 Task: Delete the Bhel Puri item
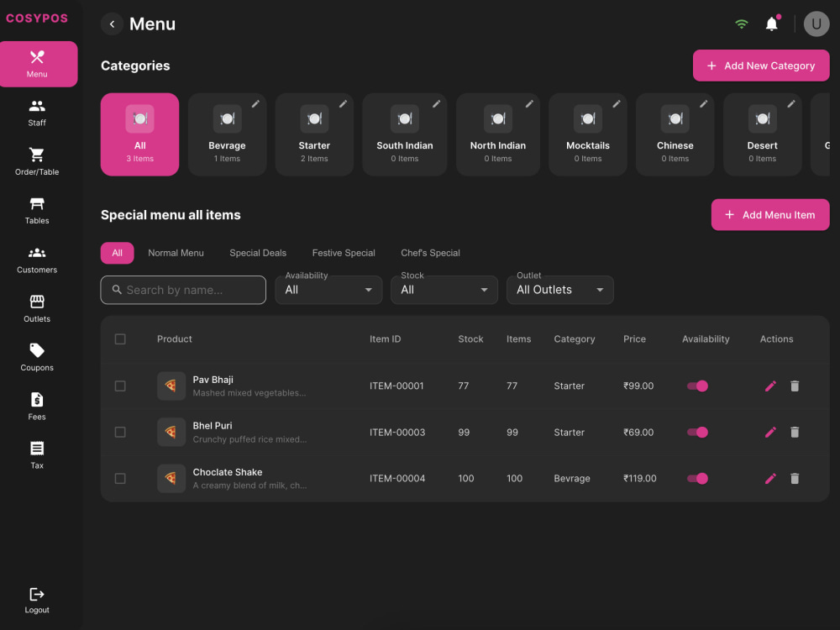tap(795, 432)
